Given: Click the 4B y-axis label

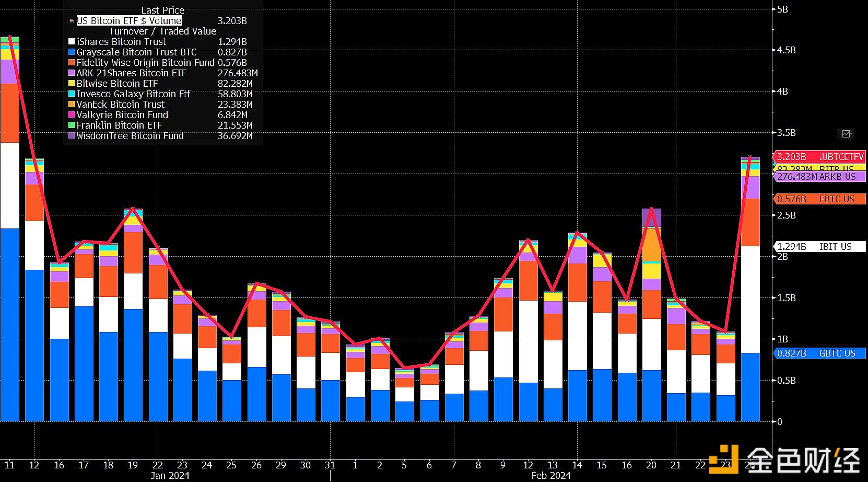Looking at the screenshot, I should point(782,91).
